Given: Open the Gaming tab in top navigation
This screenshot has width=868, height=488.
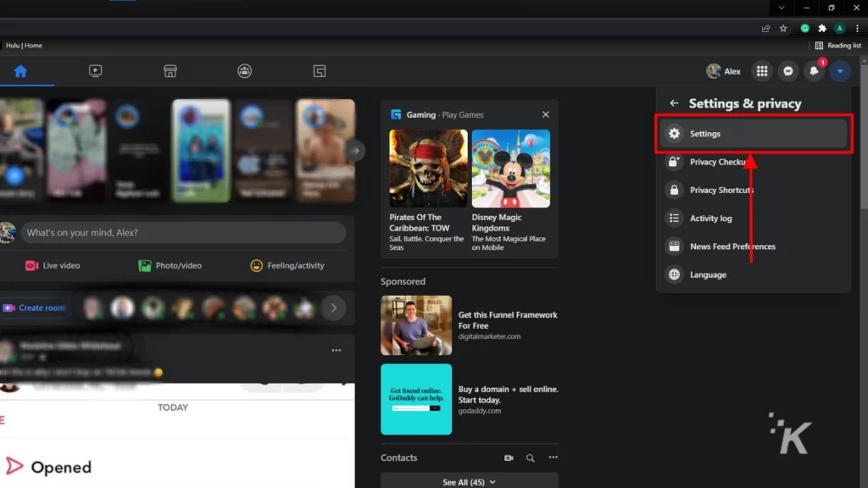Looking at the screenshot, I should 320,71.
